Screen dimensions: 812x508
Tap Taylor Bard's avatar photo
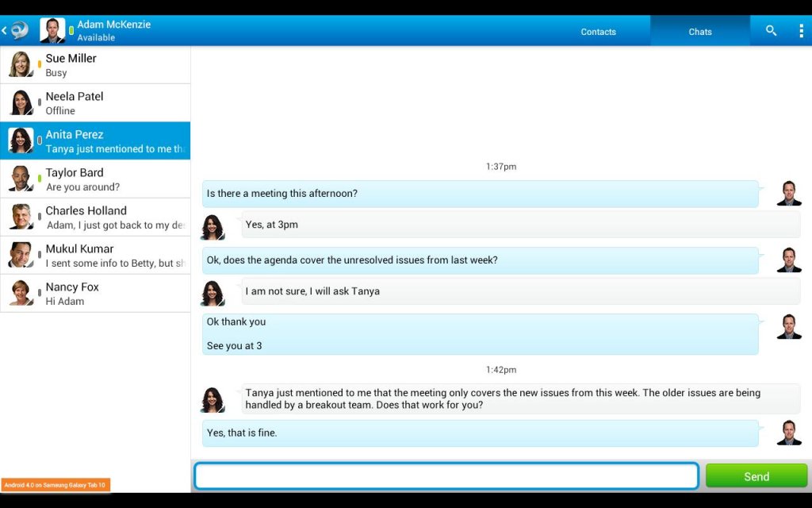click(x=21, y=179)
